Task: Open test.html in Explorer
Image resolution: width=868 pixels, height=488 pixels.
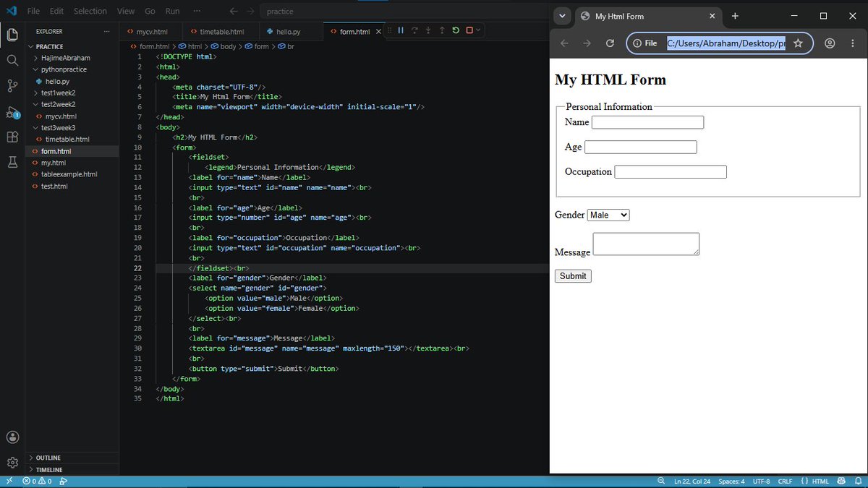Action: coord(72,186)
